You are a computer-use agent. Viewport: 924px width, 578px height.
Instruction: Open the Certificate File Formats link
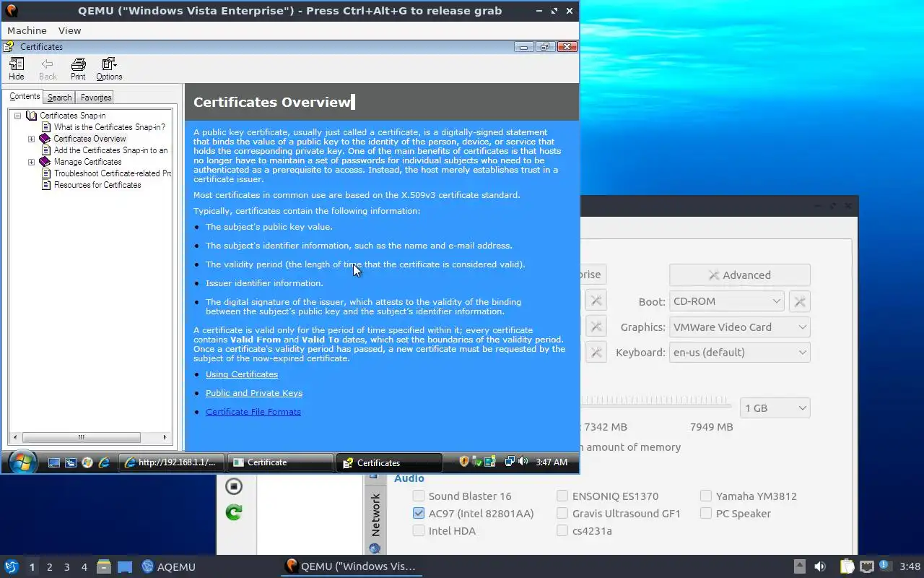coord(253,412)
